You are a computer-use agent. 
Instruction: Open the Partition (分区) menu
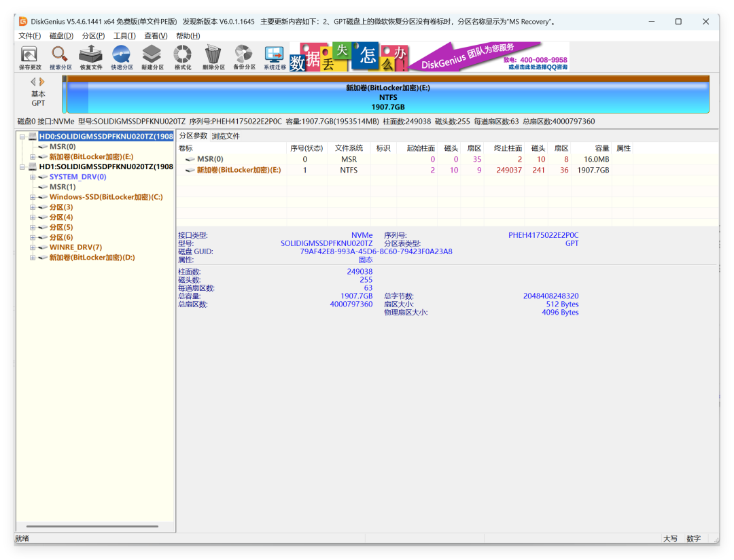tap(93, 36)
